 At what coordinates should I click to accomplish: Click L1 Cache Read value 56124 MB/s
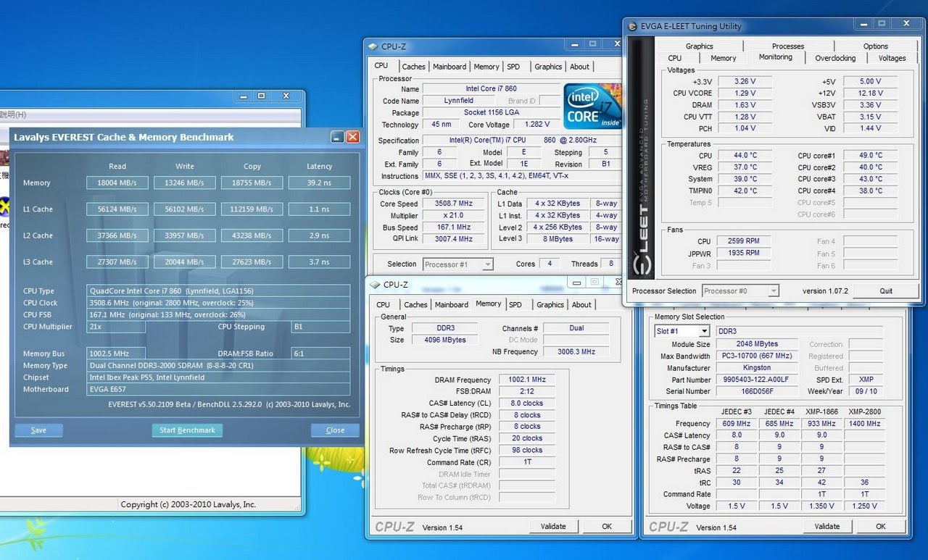117,209
